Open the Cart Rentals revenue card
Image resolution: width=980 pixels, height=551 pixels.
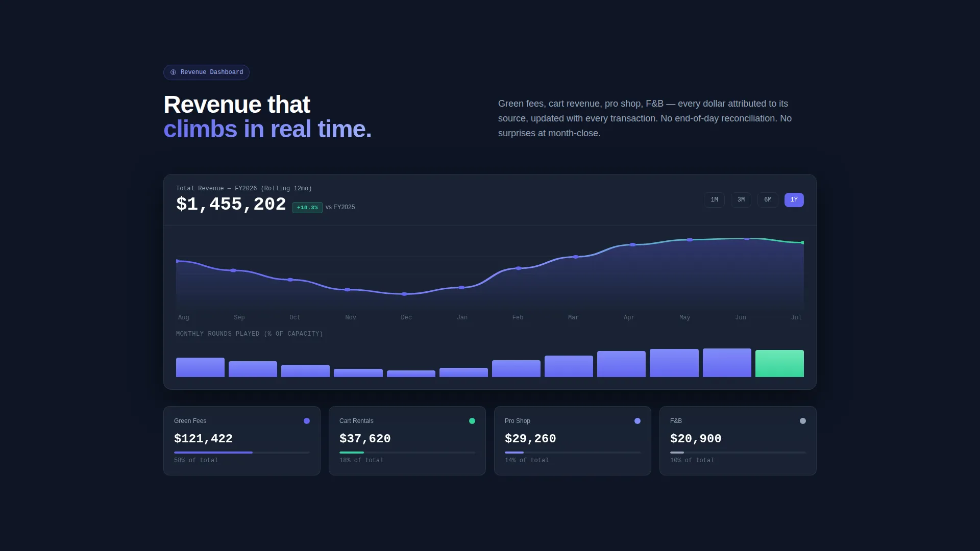(x=407, y=441)
